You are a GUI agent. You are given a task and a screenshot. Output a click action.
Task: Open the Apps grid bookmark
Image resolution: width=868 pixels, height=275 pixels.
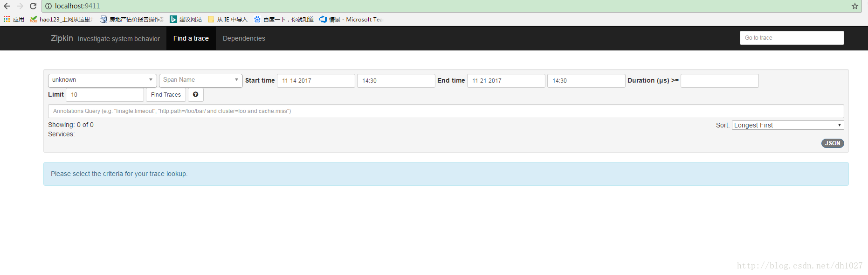tap(14, 19)
